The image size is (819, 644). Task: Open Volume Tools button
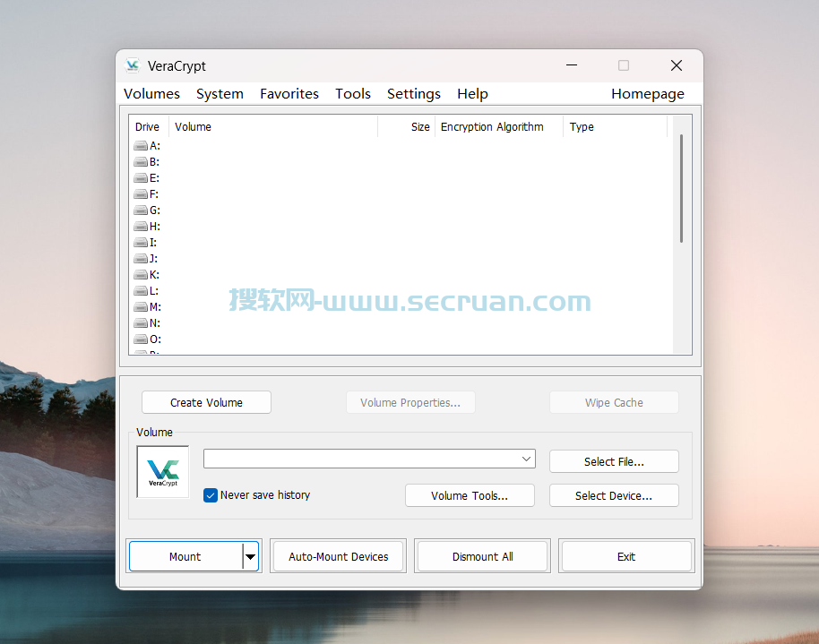pos(470,495)
